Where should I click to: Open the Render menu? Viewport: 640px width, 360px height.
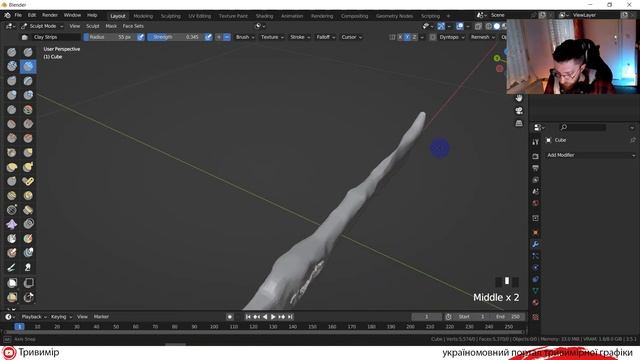50,15
